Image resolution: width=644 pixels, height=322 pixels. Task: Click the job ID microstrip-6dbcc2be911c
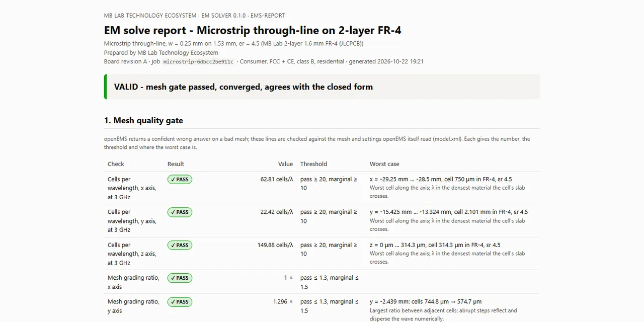pos(198,61)
